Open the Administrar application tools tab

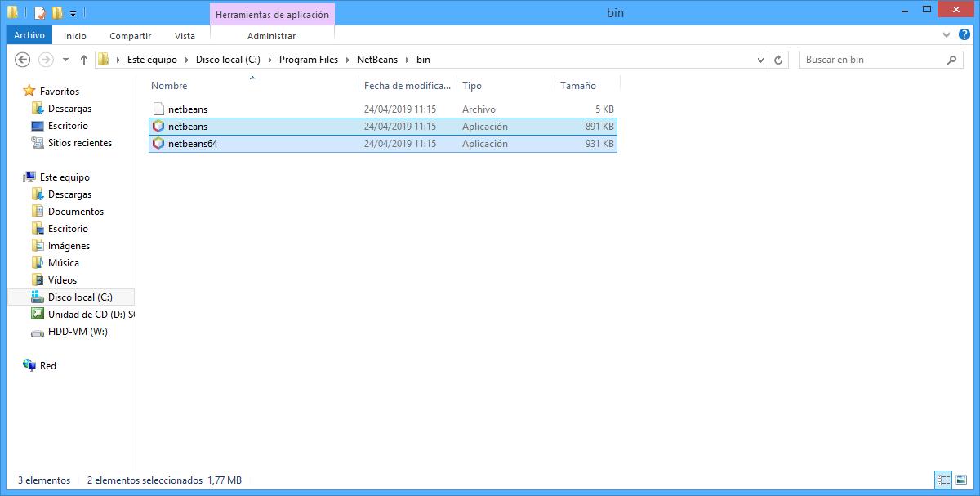(x=271, y=35)
